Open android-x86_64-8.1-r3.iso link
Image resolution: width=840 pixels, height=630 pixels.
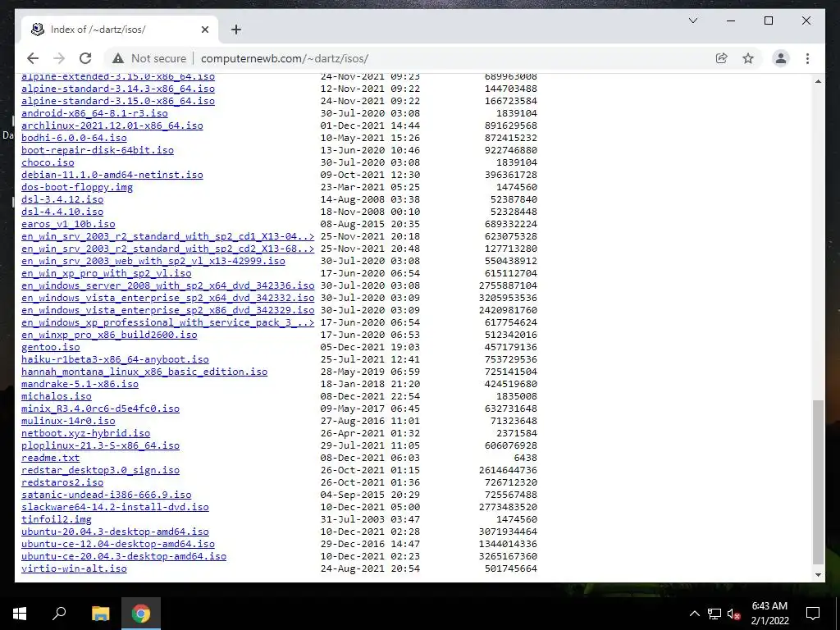tap(94, 113)
